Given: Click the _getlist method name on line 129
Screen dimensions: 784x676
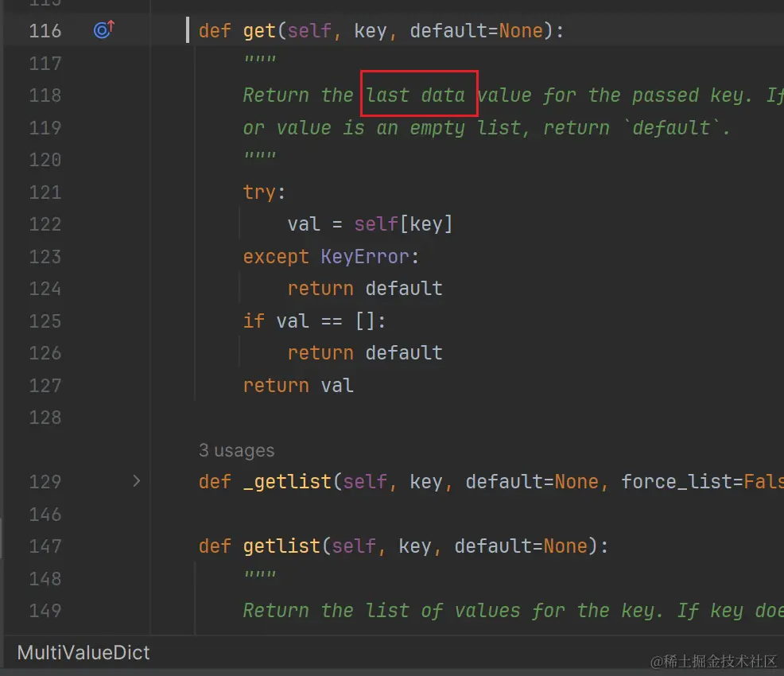Looking at the screenshot, I should pyautogui.click(x=287, y=481).
